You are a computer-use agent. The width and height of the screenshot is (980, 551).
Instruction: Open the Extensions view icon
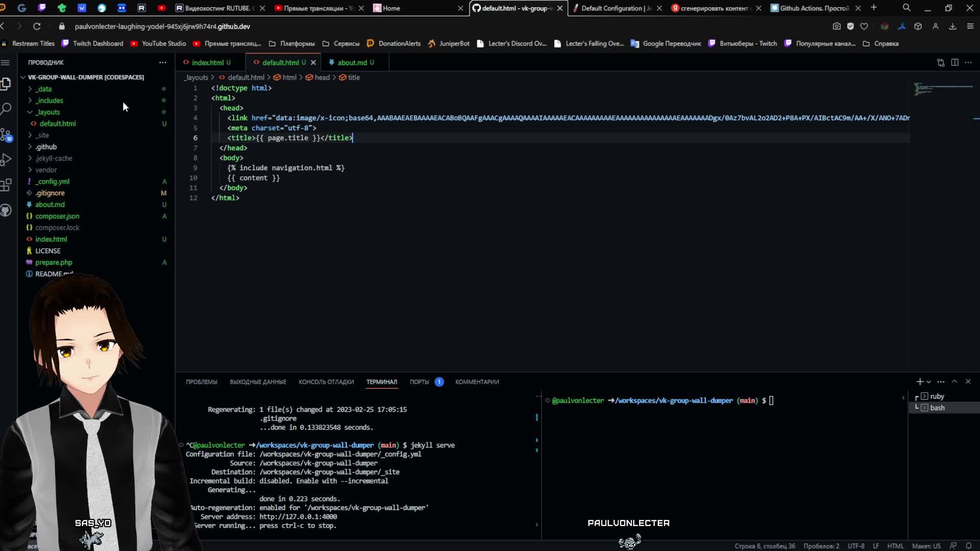(6, 185)
